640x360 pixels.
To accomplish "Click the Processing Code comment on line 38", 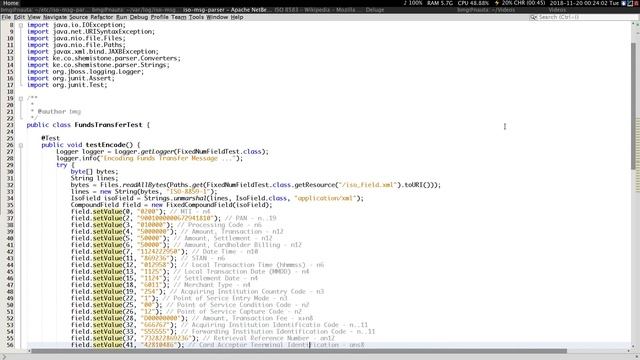I will 220,225.
